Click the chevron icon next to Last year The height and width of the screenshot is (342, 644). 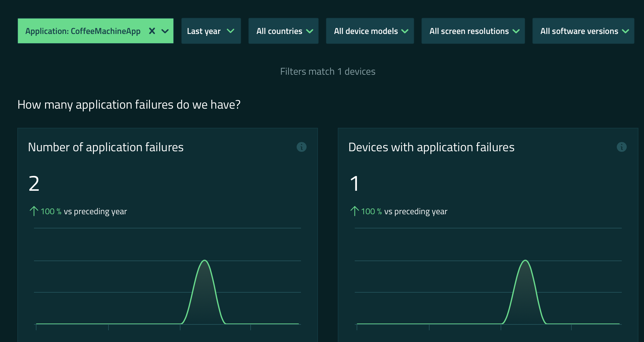coord(231,31)
